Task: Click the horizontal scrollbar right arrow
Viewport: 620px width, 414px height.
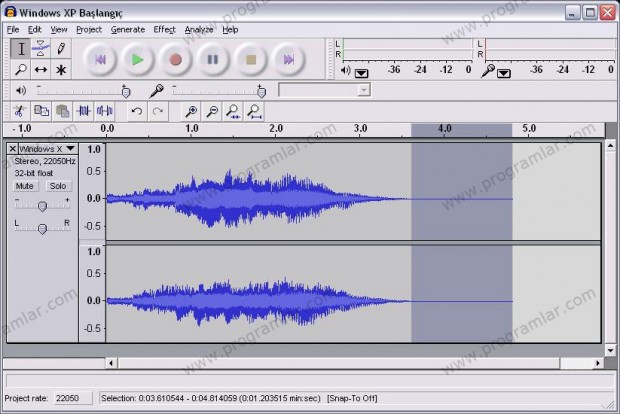Action: coord(597,363)
